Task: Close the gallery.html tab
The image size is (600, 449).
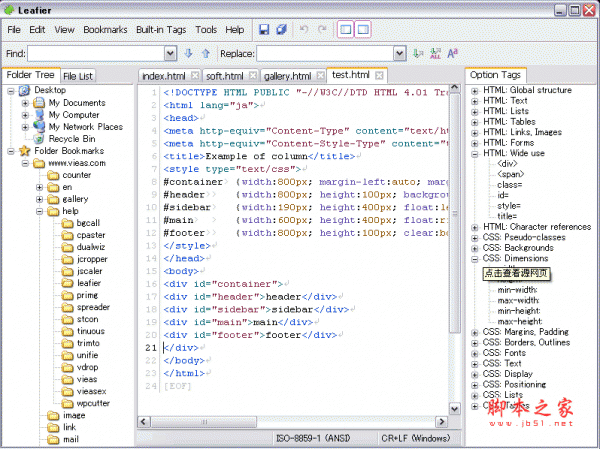Action: tap(319, 75)
